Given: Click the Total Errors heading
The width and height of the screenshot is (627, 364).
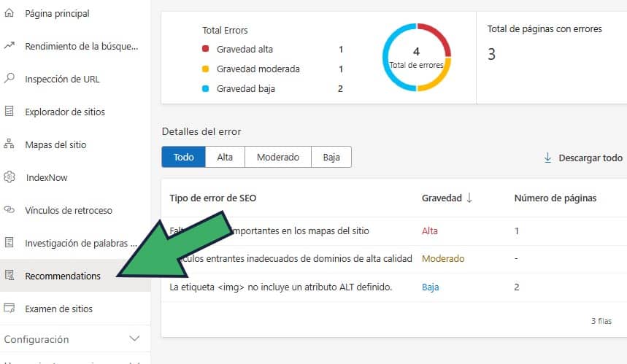Looking at the screenshot, I should (x=225, y=31).
